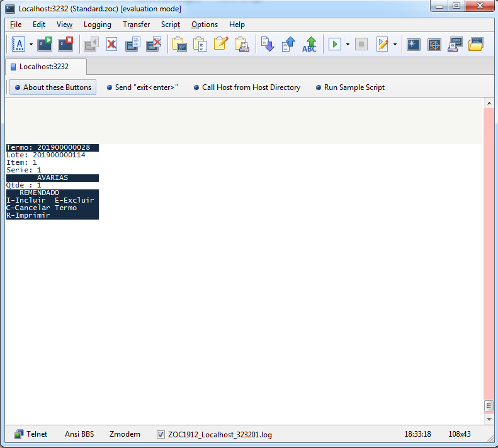Expand the Host Directory dropdown arrow
This screenshot has width=498, height=448.
31,45
